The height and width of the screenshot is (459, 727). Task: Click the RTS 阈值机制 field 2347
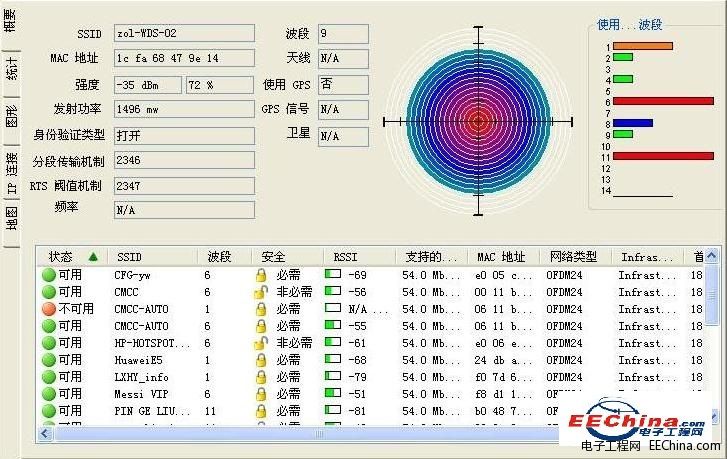184,186
